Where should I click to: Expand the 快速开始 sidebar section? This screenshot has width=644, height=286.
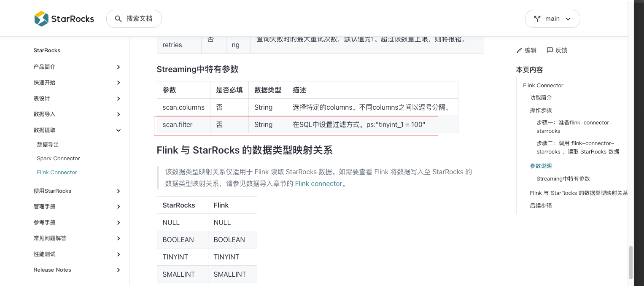119,83
